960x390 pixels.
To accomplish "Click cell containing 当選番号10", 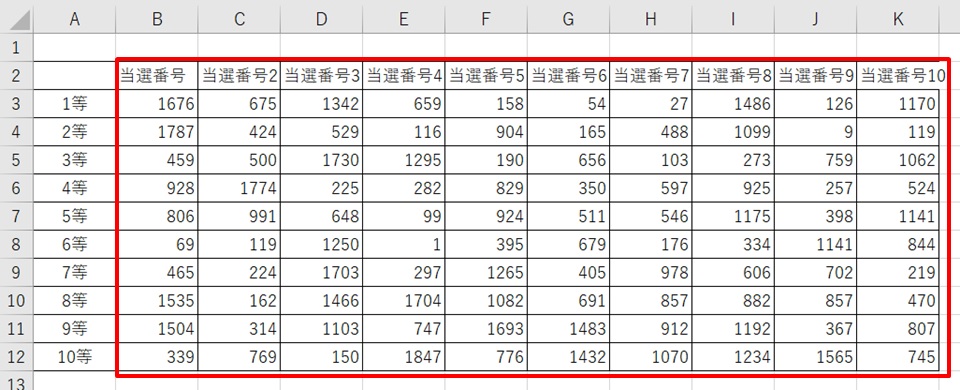I will [x=898, y=75].
